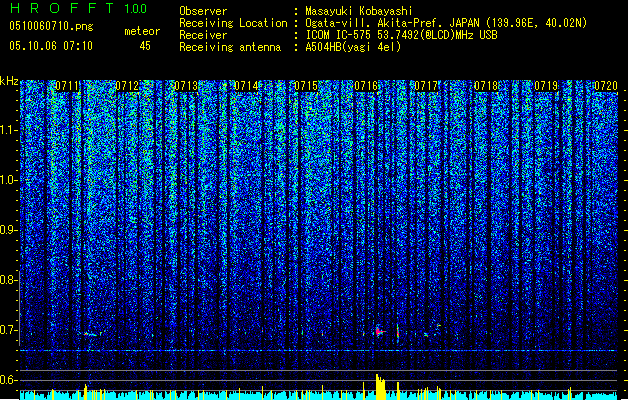The height and width of the screenshot is (400, 629).
Task: Select the HROFFT 1.0.0 title text
Action: coord(79,8)
